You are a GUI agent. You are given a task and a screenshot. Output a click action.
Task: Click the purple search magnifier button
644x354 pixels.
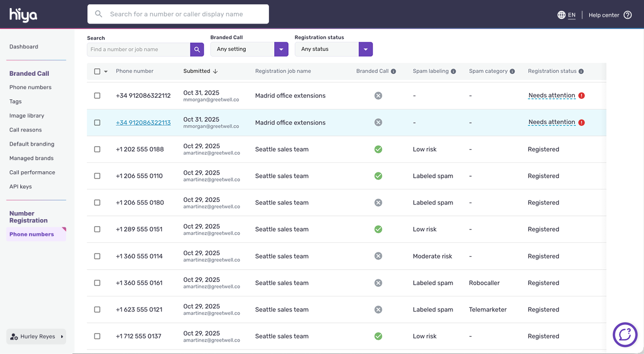(197, 49)
